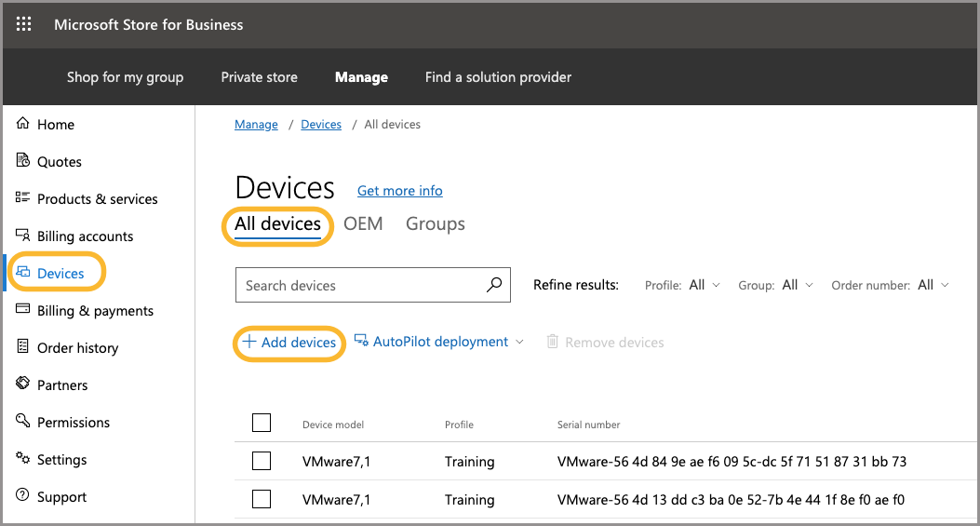The image size is (980, 526).
Task: Click into the Search devices field
Action: pyautogui.click(x=358, y=286)
